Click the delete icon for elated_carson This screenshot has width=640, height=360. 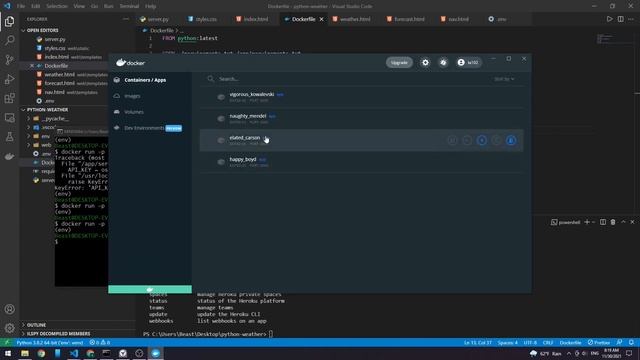click(511, 140)
